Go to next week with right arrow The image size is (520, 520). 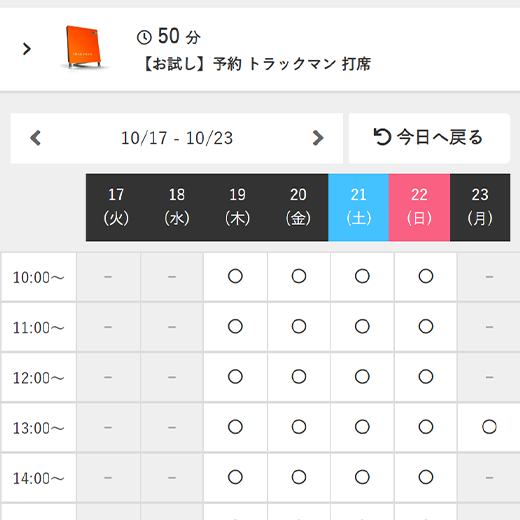[318, 138]
